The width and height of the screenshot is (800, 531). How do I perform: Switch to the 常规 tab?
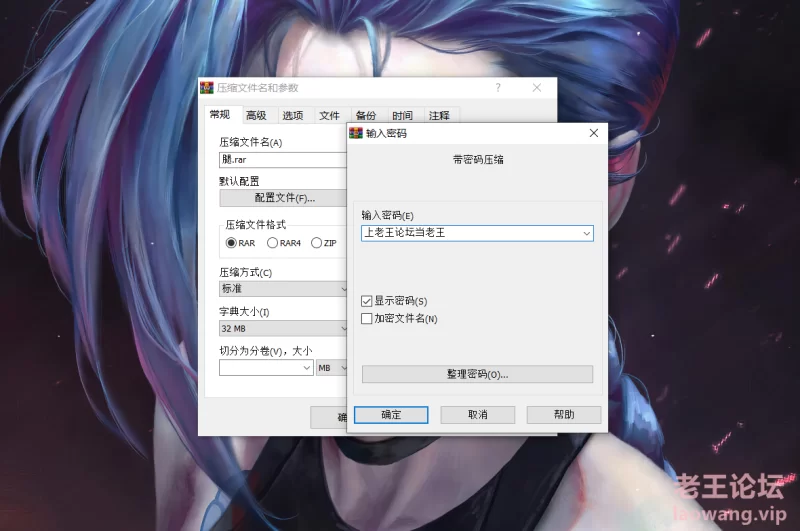point(220,115)
